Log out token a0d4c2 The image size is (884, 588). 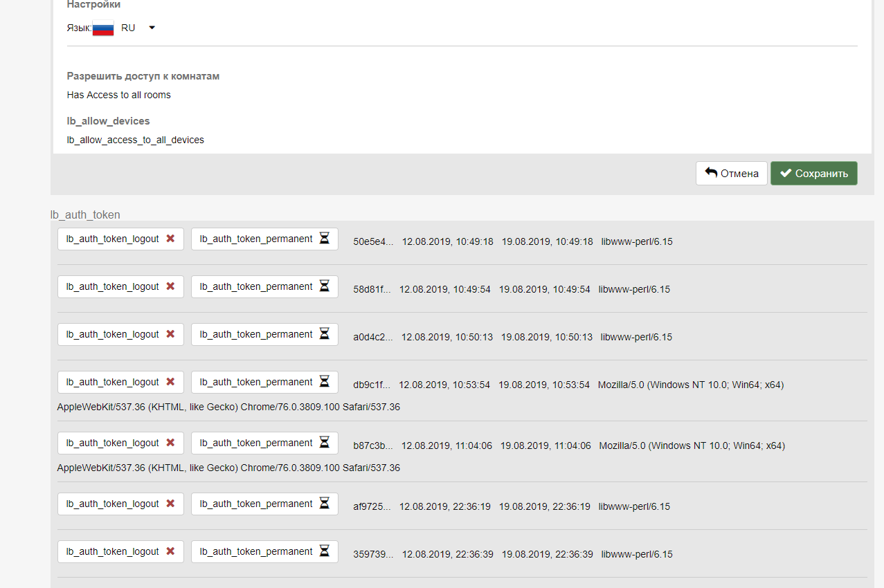(x=120, y=334)
